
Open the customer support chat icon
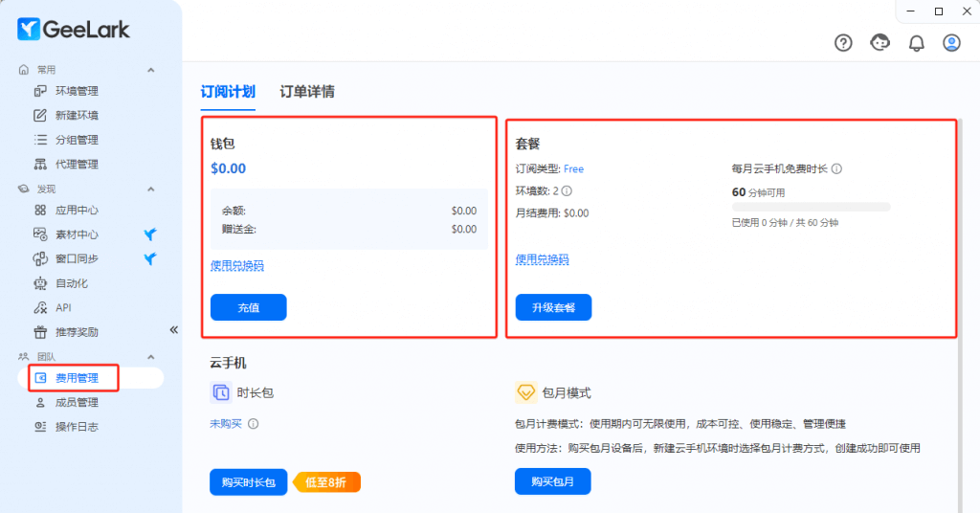(880, 43)
